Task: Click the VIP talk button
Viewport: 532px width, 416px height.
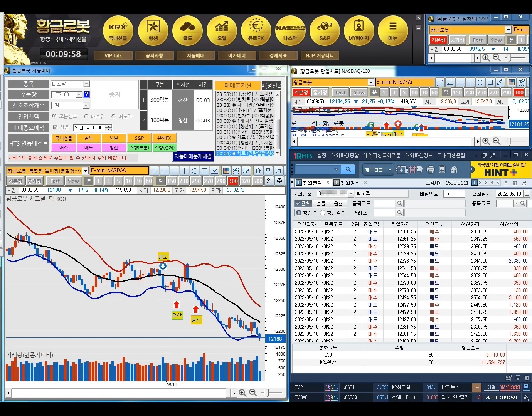Action: (113, 55)
